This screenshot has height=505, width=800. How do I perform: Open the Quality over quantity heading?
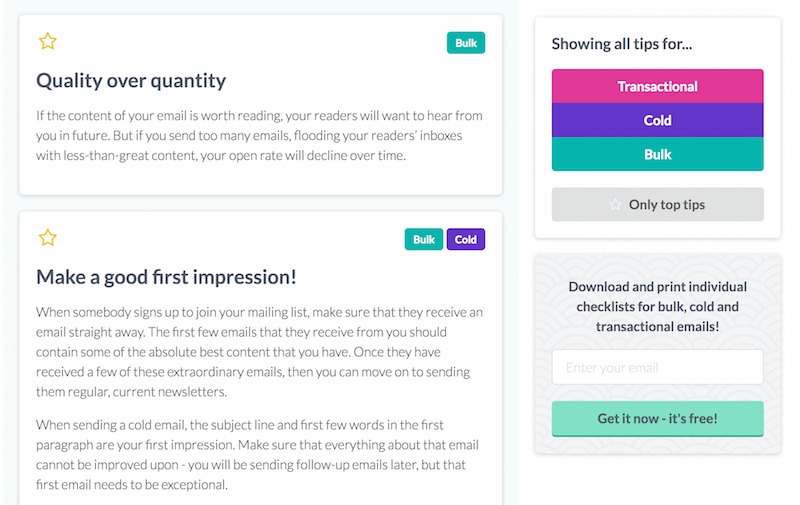(x=131, y=81)
